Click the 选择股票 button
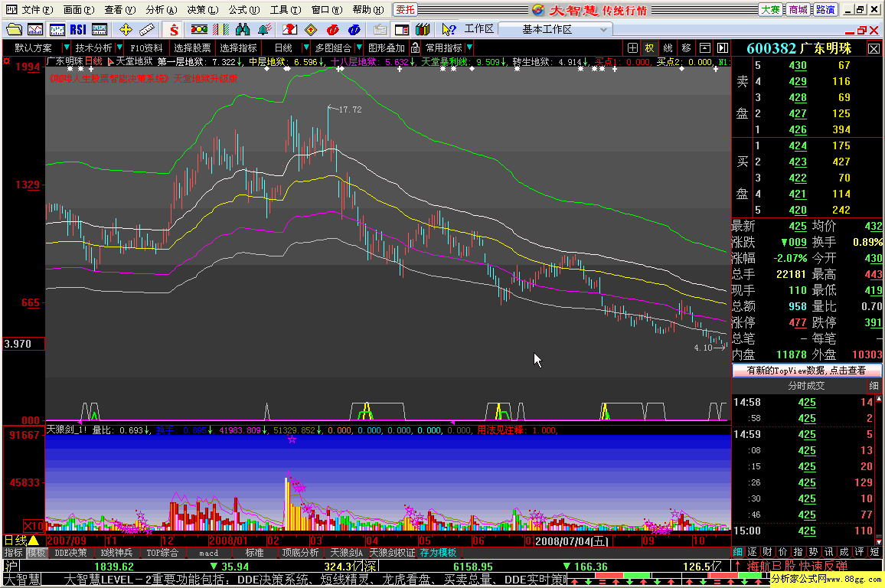 192,48
